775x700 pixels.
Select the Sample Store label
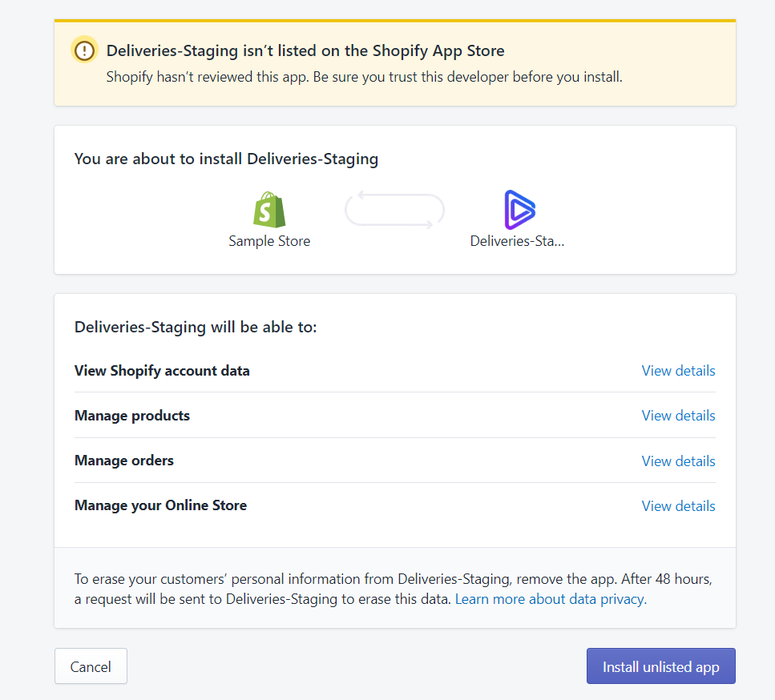pos(269,241)
